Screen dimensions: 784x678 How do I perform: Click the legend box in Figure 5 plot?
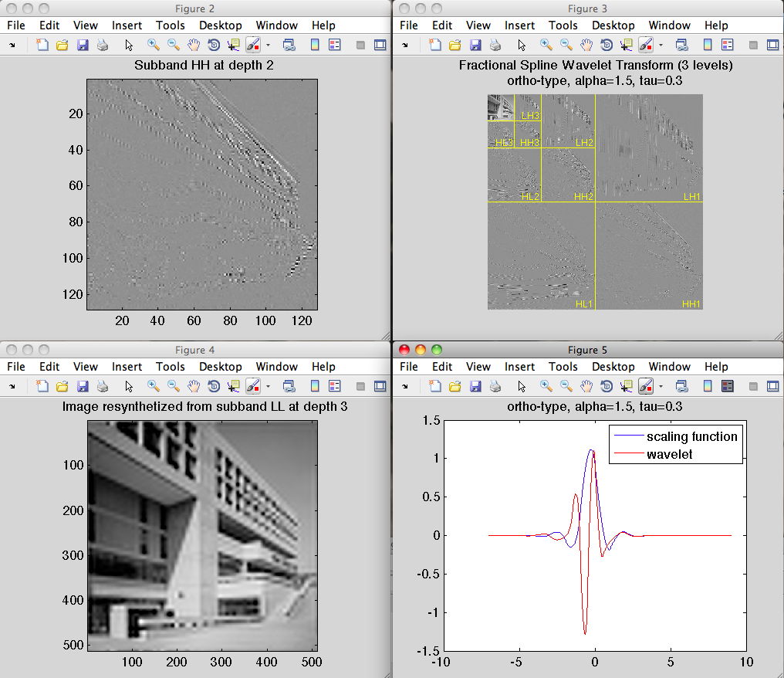675,446
